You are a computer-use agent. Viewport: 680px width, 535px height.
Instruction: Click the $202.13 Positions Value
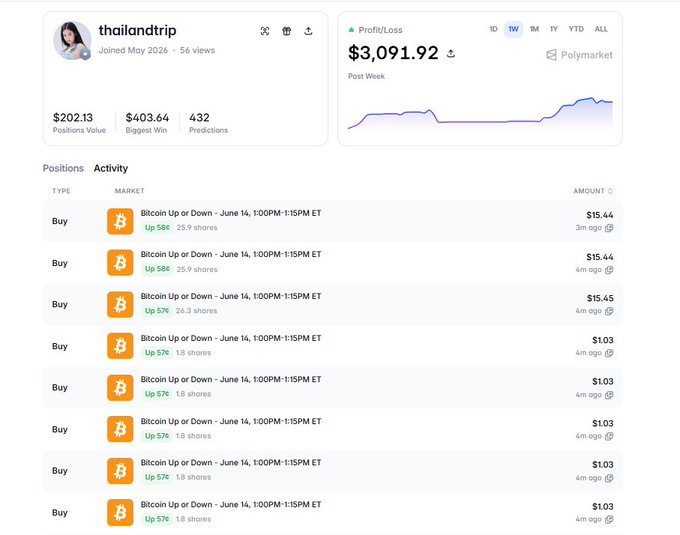73,117
